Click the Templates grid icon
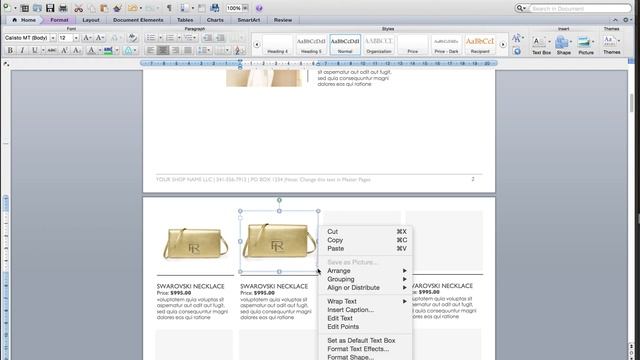 [24, 8]
